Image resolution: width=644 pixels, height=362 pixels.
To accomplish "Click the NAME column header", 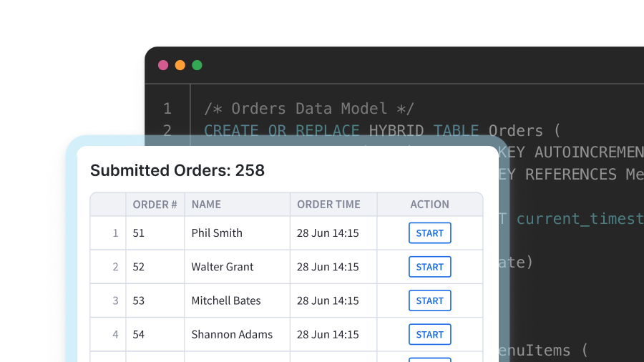I will click(x=206, y=205).
